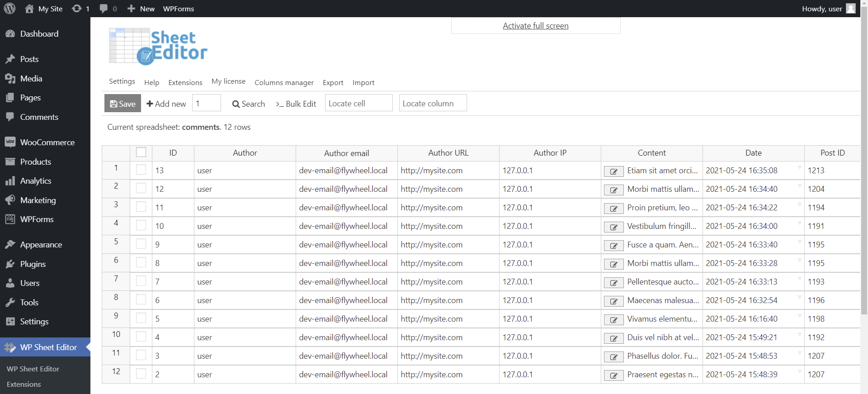
Task: Click the Bulk Edit button
Action: 296,104
